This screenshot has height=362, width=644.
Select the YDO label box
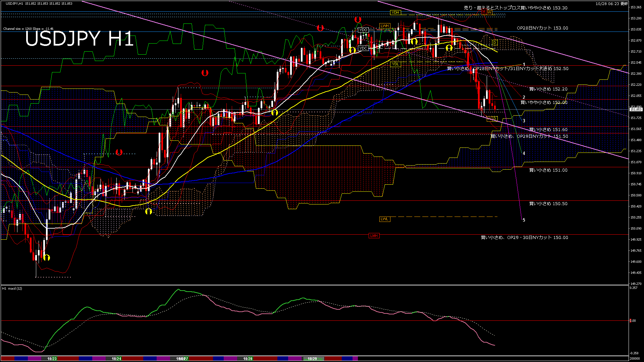(363, 30)
